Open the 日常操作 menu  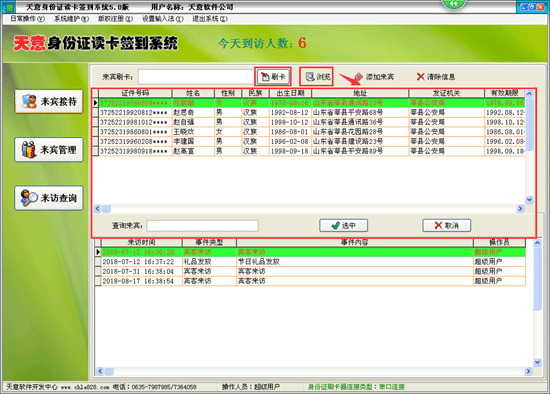click(x=27, y=19)
